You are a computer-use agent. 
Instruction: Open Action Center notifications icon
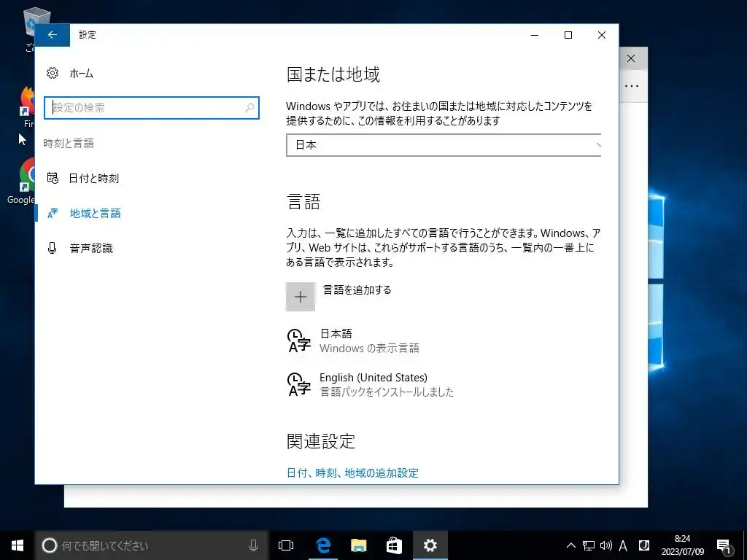[724, 546]
